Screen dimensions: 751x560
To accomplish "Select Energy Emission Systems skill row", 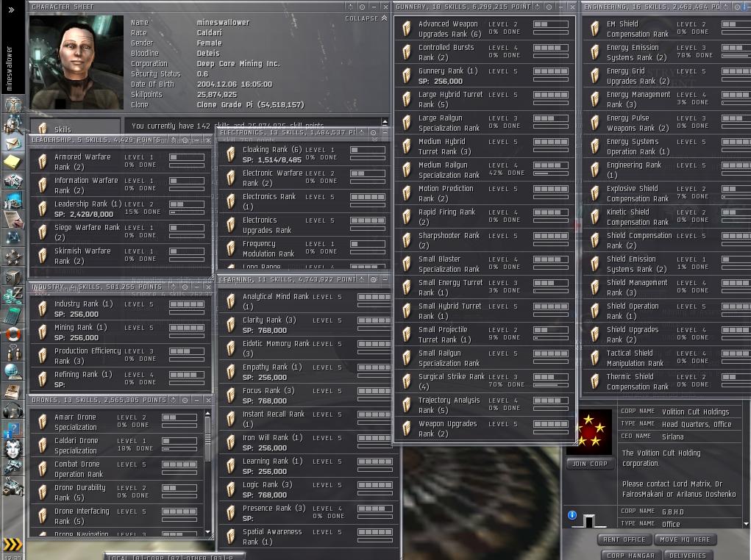I will pyautogui.click(x=668, y=52).
